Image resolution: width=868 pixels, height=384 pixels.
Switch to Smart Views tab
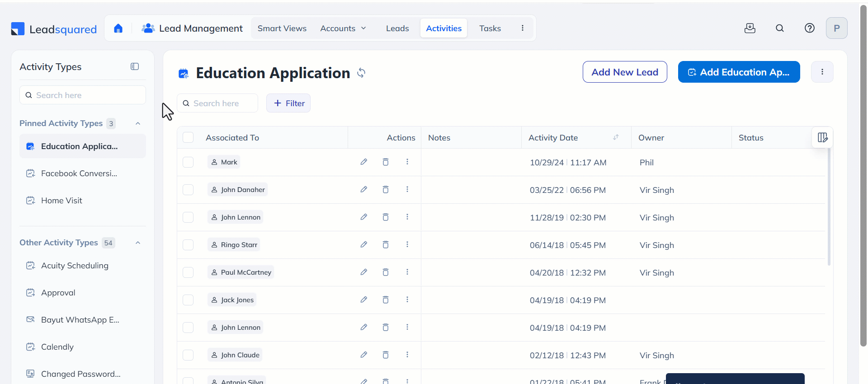282,28
